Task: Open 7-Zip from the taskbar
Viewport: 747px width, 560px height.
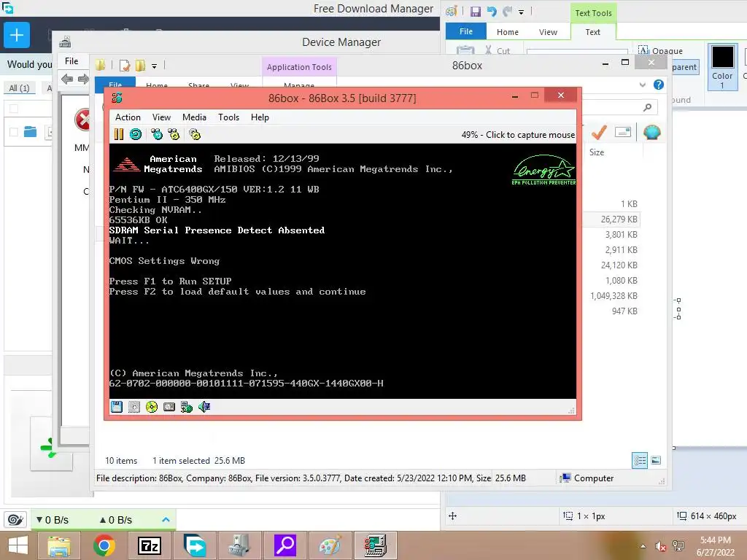Action: (149, 545)
